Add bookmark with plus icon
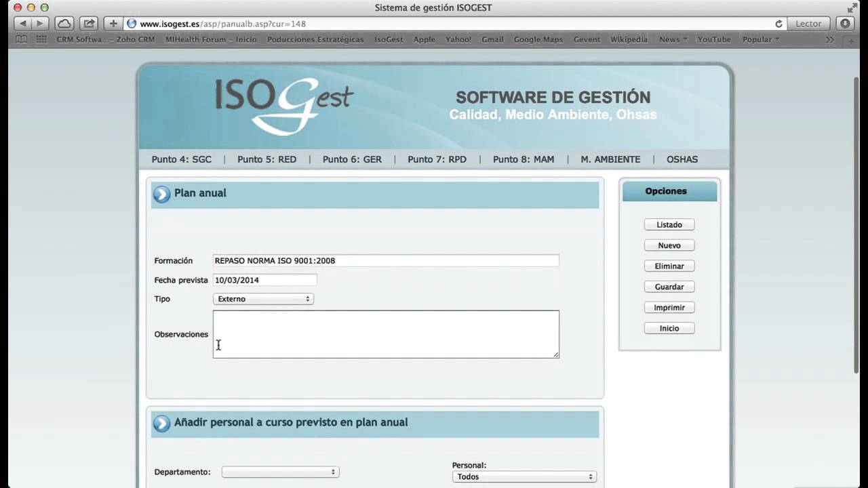This screenshot has height=488, width=868. click(113, 24)
